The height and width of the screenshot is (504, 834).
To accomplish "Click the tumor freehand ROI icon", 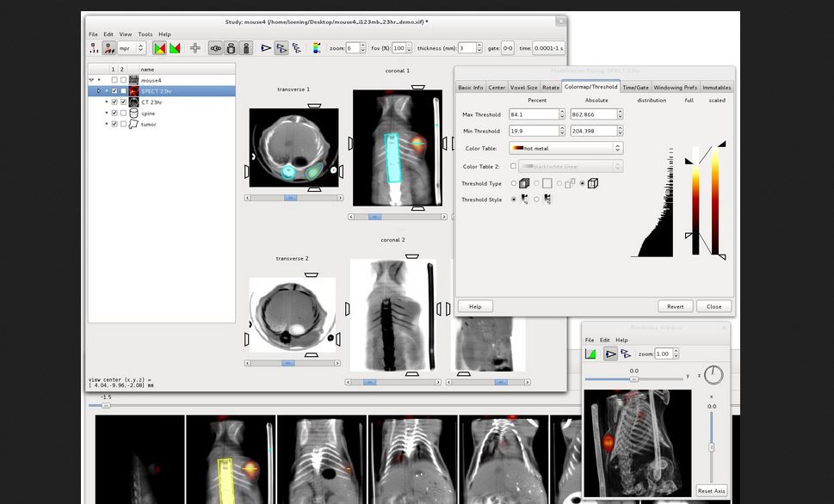I will coord(133,124).
